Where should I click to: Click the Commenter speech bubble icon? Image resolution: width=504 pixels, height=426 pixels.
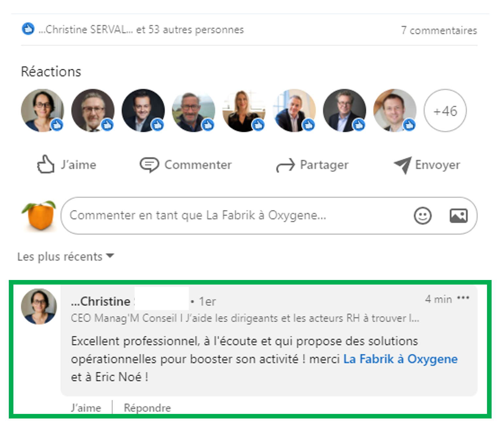click(x=149, y=165)
